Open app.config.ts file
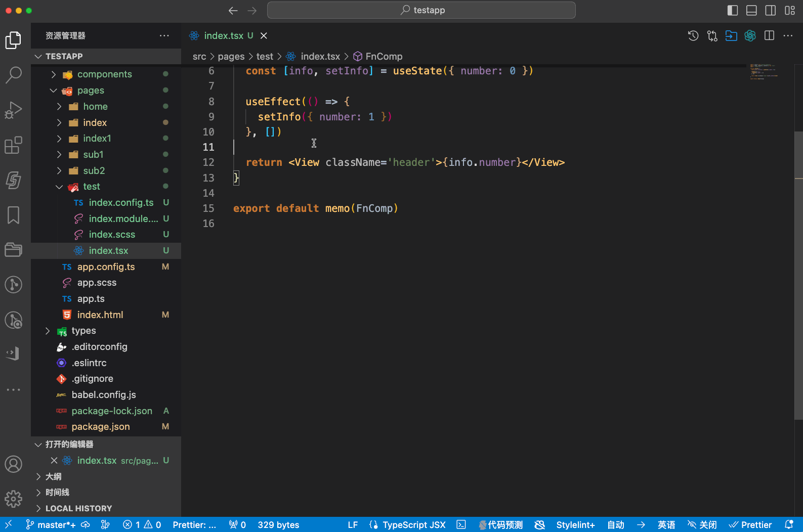Viewport: 803px width, 532px height. coord(106,267)
